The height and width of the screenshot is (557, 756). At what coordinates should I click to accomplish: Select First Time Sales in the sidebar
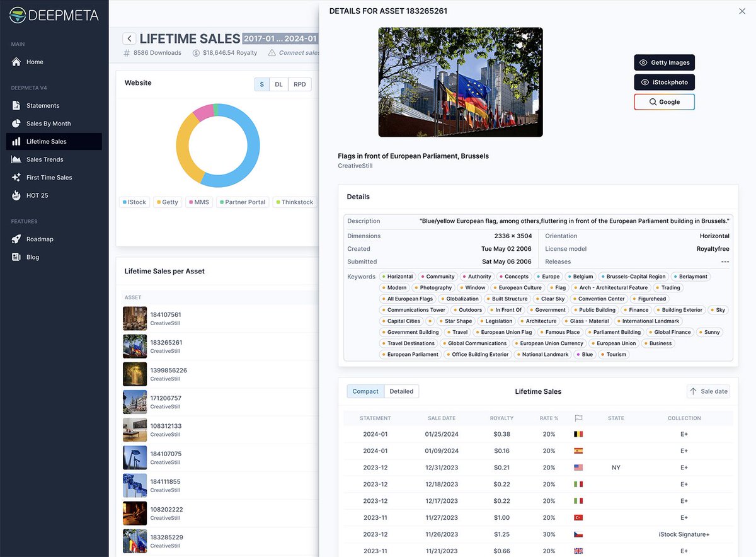pyautogui.click(x=16, y=177)
